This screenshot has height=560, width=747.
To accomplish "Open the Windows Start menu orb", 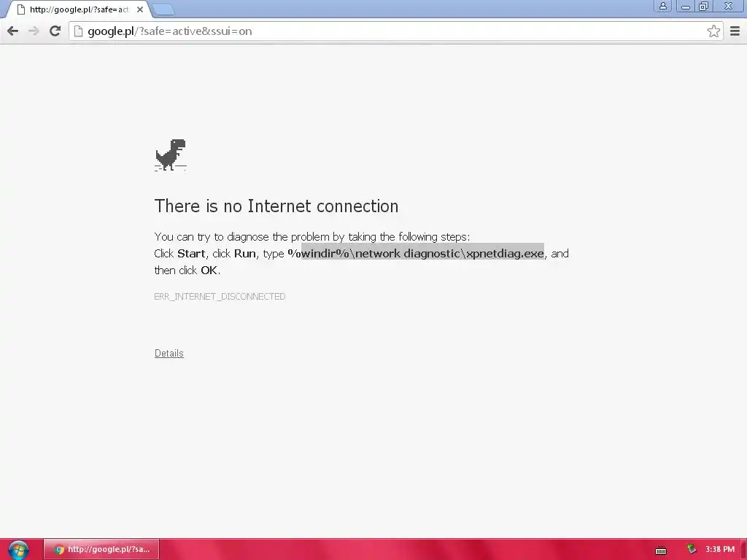I will pos(18,550).
